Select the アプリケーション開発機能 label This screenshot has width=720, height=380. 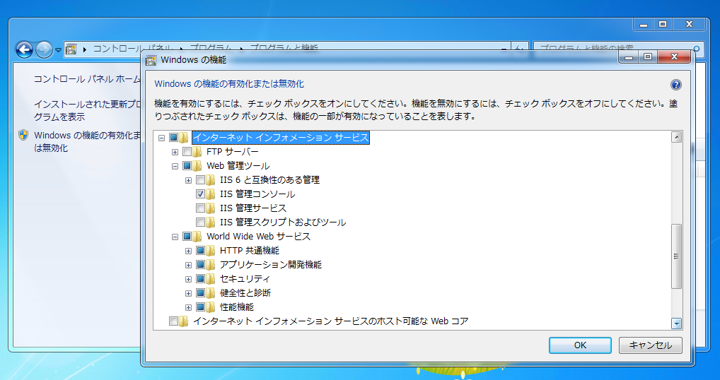click(271, 265)
